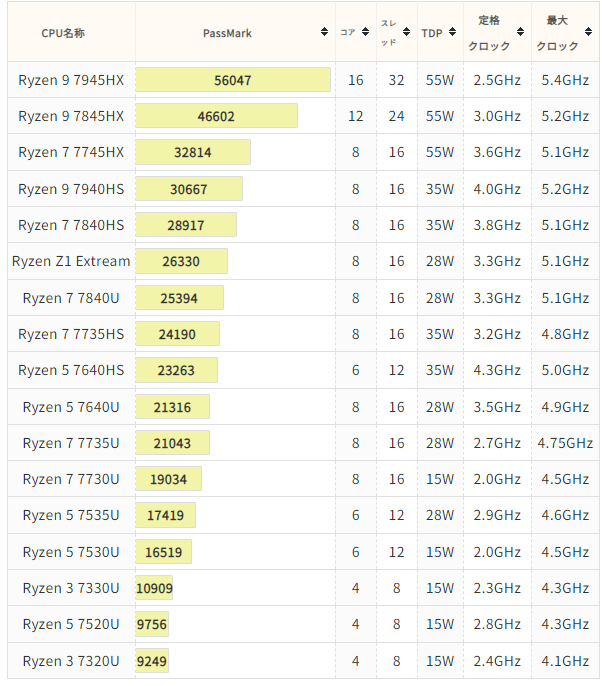Click the 定格クロック column sort arrows
This screenshot has width=602, height=686.
click(520, 33)
